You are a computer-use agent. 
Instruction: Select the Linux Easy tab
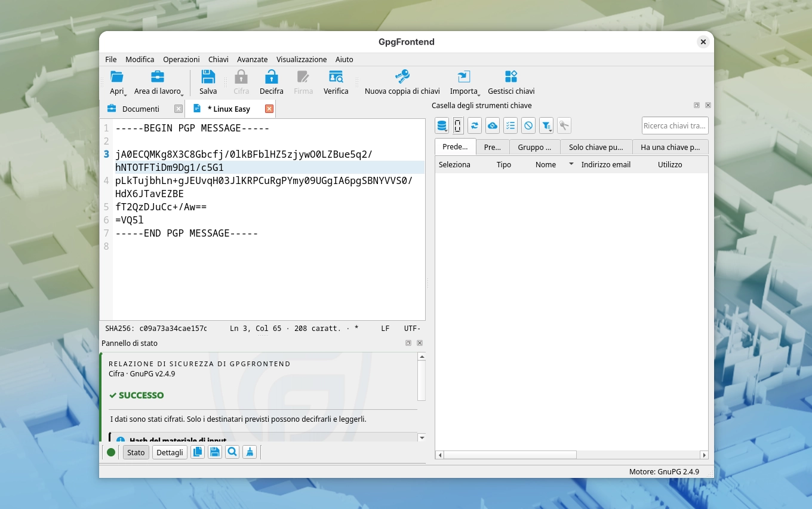(229, 109)
